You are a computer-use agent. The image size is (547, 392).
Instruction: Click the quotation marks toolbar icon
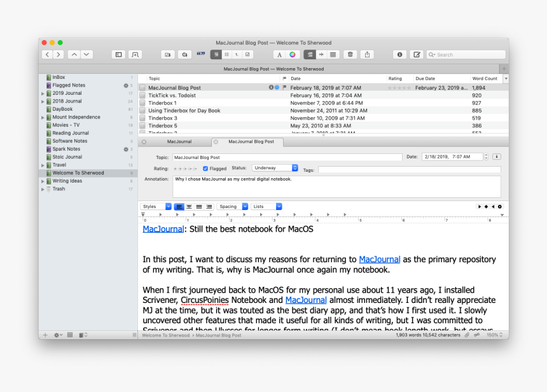(202, 55)
